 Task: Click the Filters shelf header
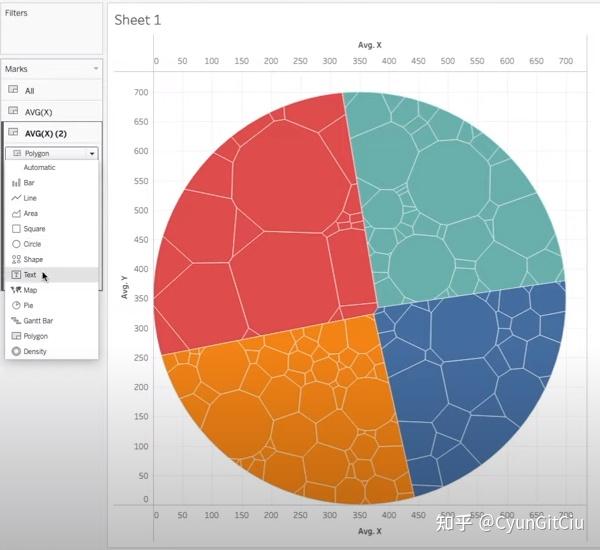16,13
